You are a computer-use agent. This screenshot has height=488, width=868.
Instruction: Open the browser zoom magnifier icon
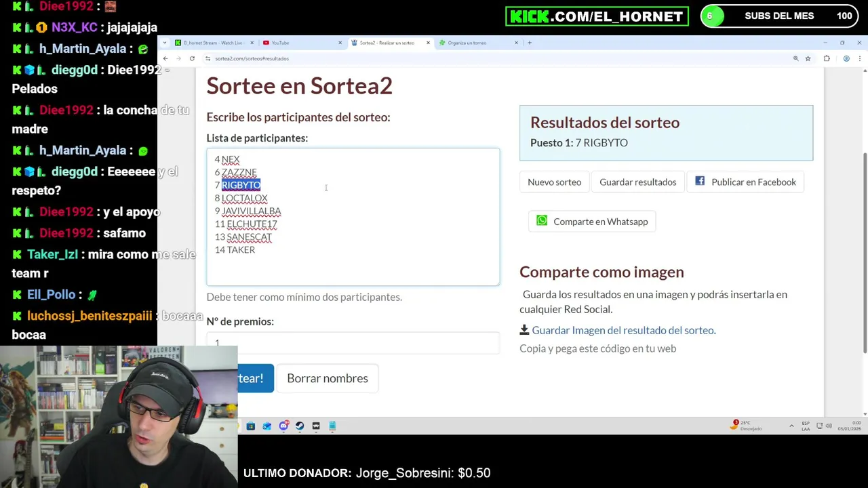tap(795, 59)
